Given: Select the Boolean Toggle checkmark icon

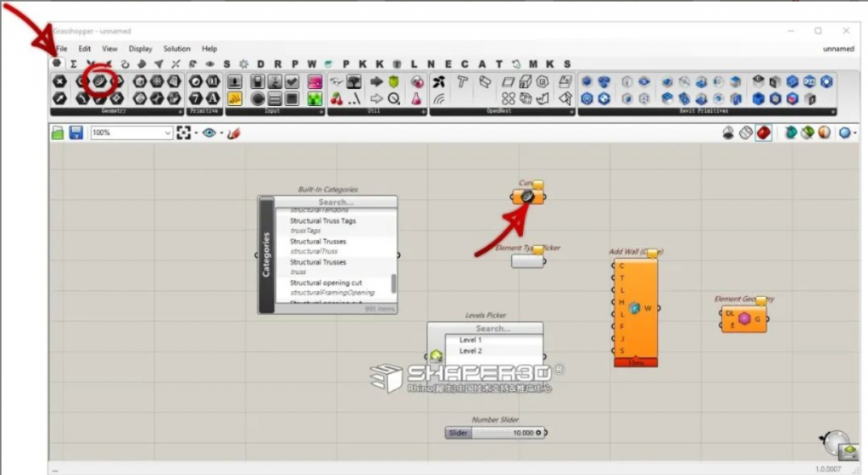Looking at the screenshot, I should click(292, 82).
